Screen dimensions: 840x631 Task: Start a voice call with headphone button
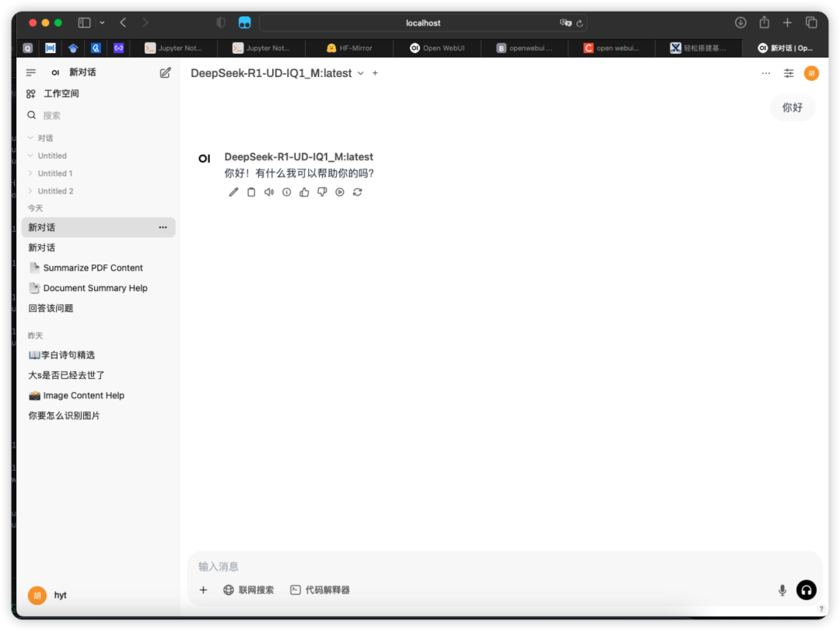pos(807,591)
